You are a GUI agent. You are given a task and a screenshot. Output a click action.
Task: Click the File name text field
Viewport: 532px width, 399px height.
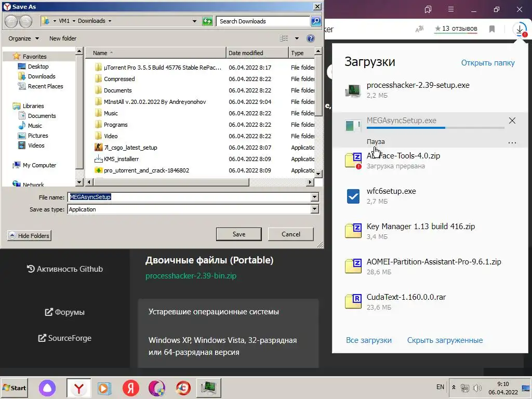[x=189, y=197]
